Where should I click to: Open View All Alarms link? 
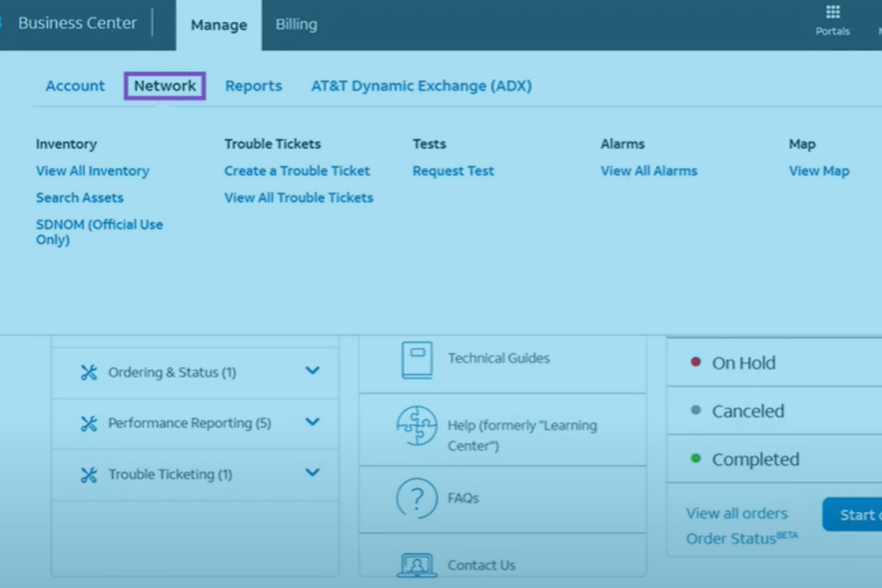(x=649, y=171)
